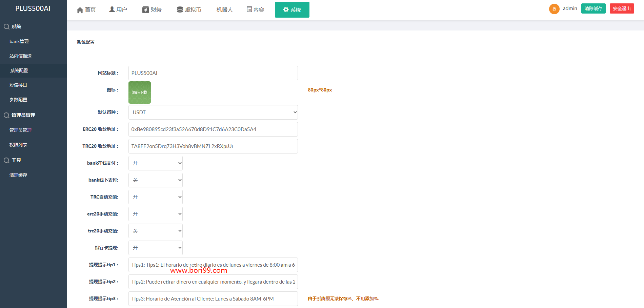Click the document icon beside 内容

(x=249, y=9)
